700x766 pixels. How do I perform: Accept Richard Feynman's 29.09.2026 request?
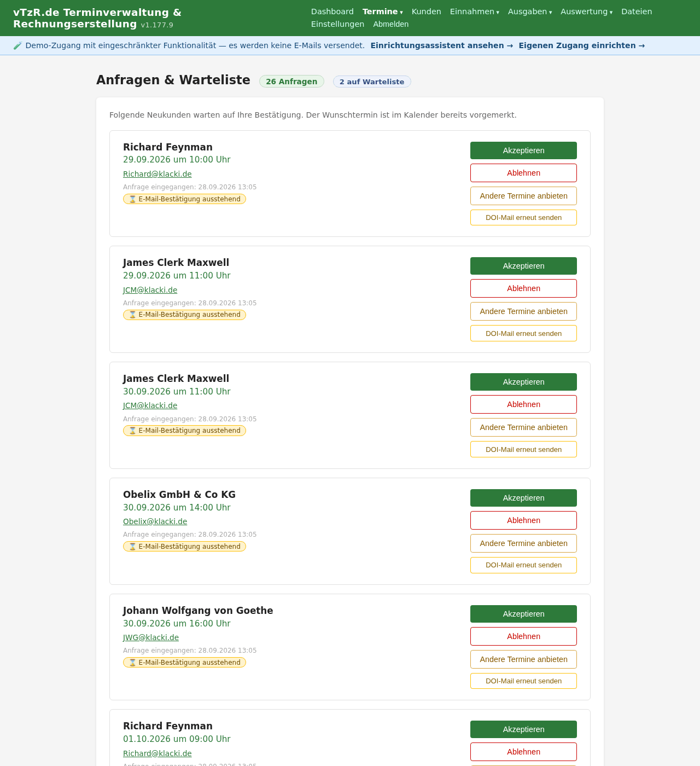click(x=523, y=150)
